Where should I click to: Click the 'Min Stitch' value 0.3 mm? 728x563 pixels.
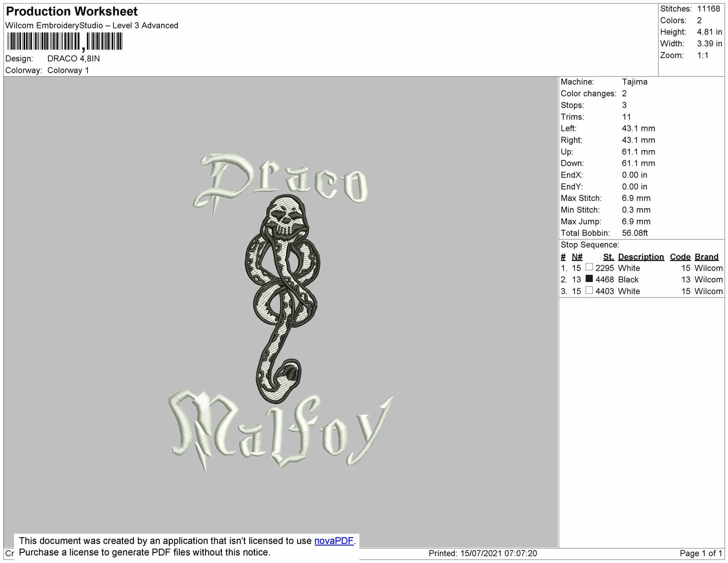(636, 210)
